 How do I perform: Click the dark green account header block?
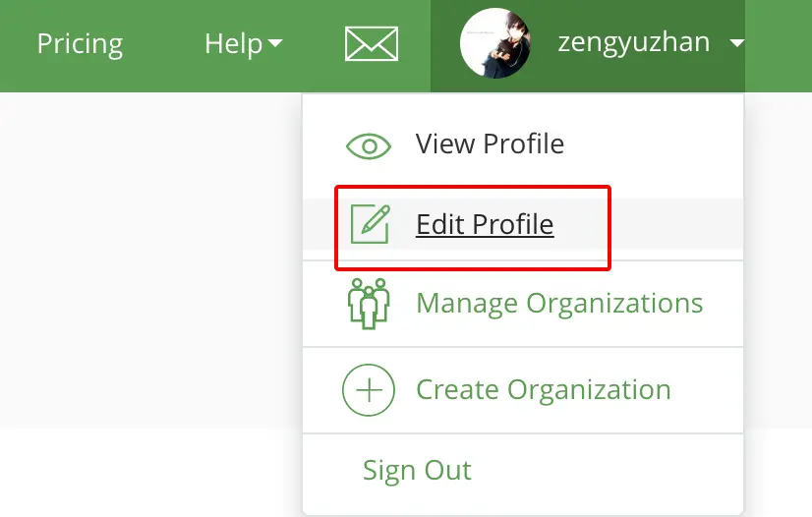(588, 46)
